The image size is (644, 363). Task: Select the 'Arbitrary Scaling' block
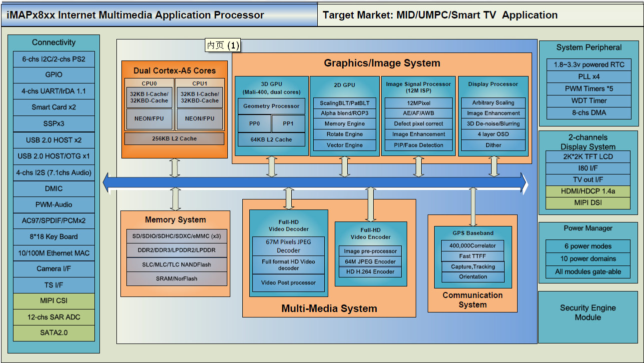coord(494,103)
